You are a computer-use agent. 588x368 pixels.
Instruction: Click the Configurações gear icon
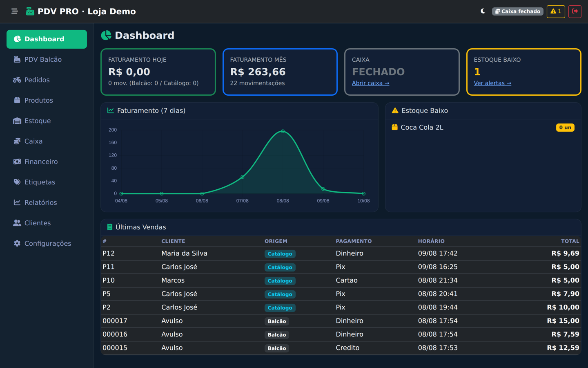click(17, 244)
